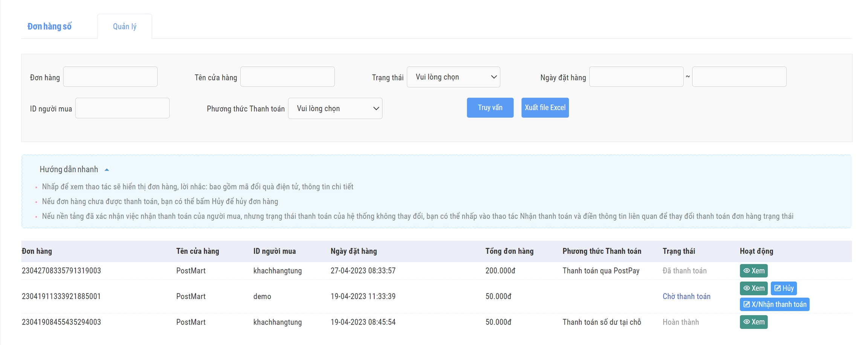Click the Ngày đặt hàng start date field

(636, 77)
